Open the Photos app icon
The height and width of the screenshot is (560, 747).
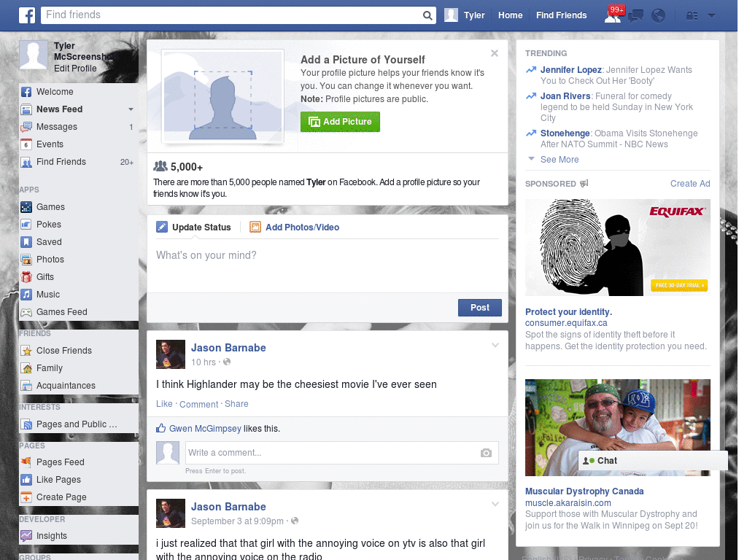click(x=26, y=260)
